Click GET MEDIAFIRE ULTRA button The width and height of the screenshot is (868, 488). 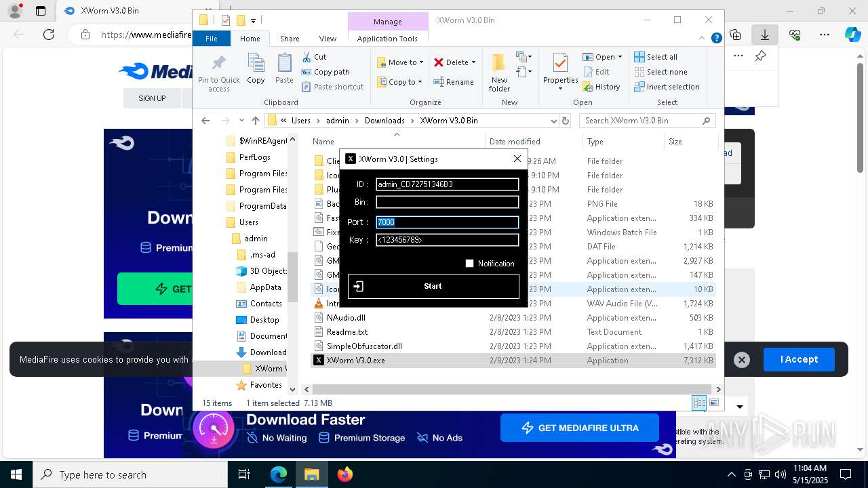pos(579,428)
